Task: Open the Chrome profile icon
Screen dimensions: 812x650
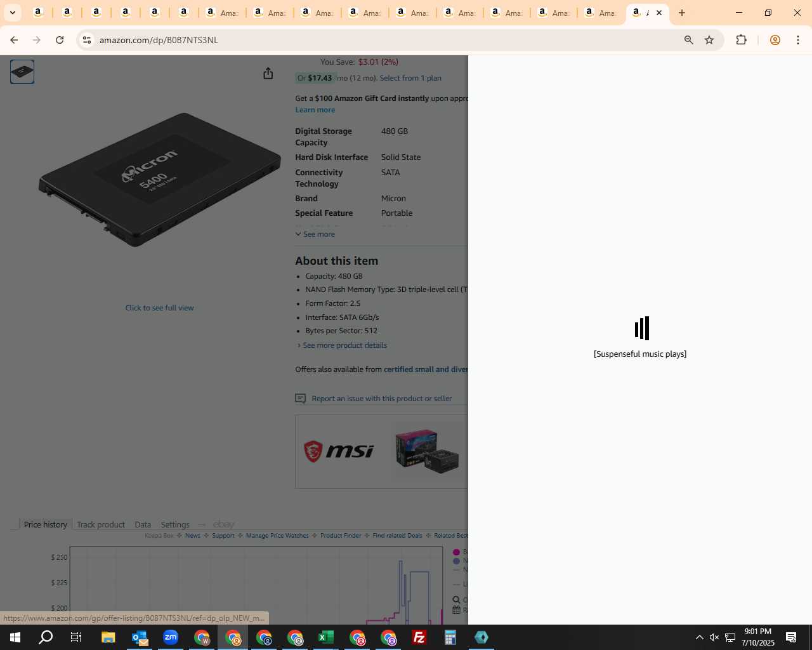Action: click(775, 40)
